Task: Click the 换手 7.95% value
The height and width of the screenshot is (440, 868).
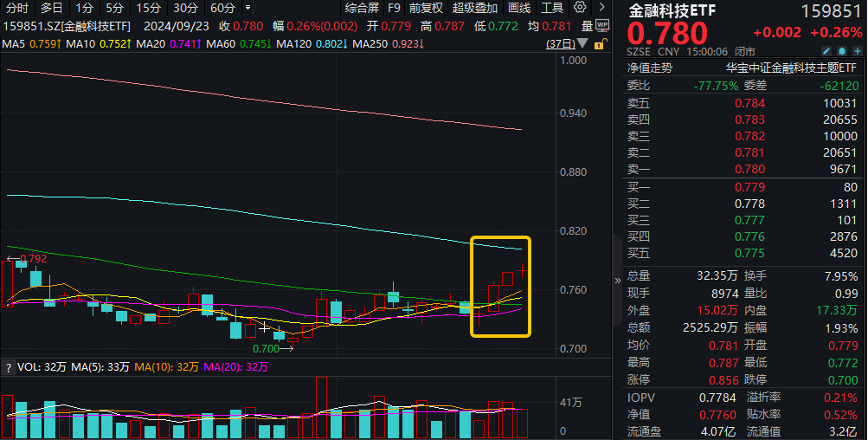Action: (x=841, y=276)
